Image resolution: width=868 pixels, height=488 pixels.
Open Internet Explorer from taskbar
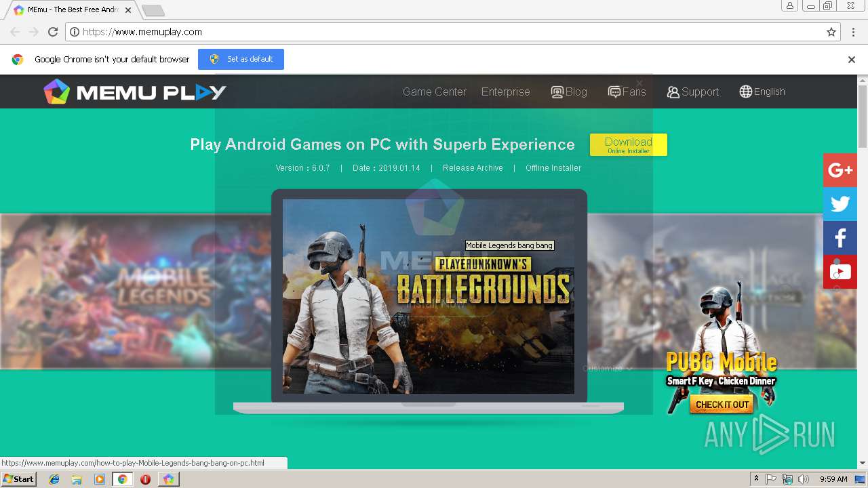click(54, 479)
